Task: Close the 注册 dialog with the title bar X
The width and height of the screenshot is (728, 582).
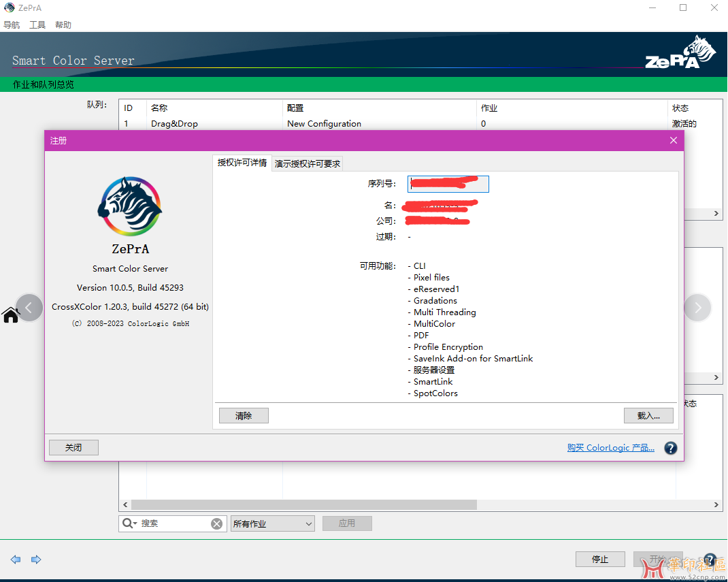Action: (x=673, y=140)
